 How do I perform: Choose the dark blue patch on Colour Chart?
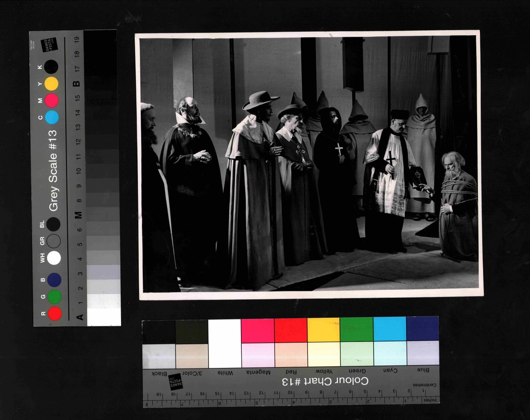(422, 329)
